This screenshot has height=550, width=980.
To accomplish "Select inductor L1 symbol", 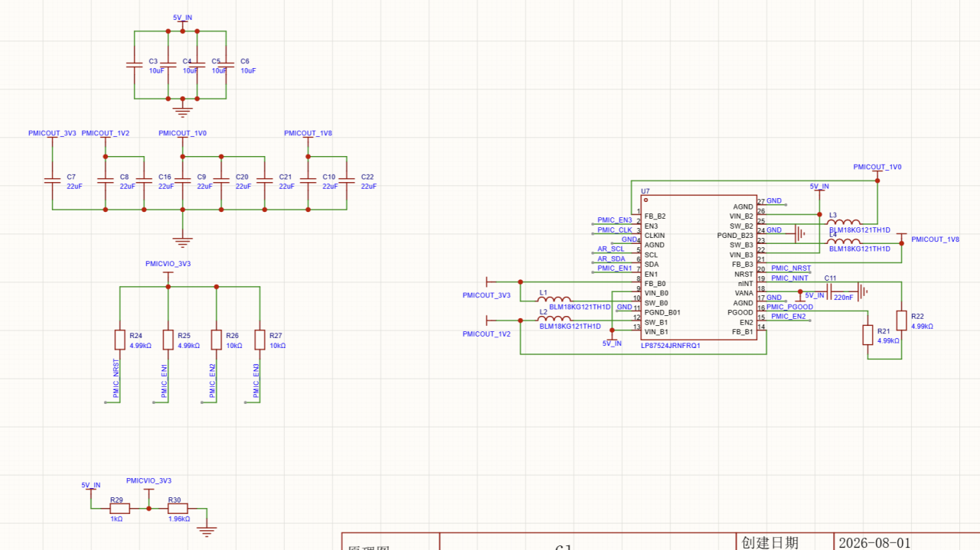I will pos(554,299).
